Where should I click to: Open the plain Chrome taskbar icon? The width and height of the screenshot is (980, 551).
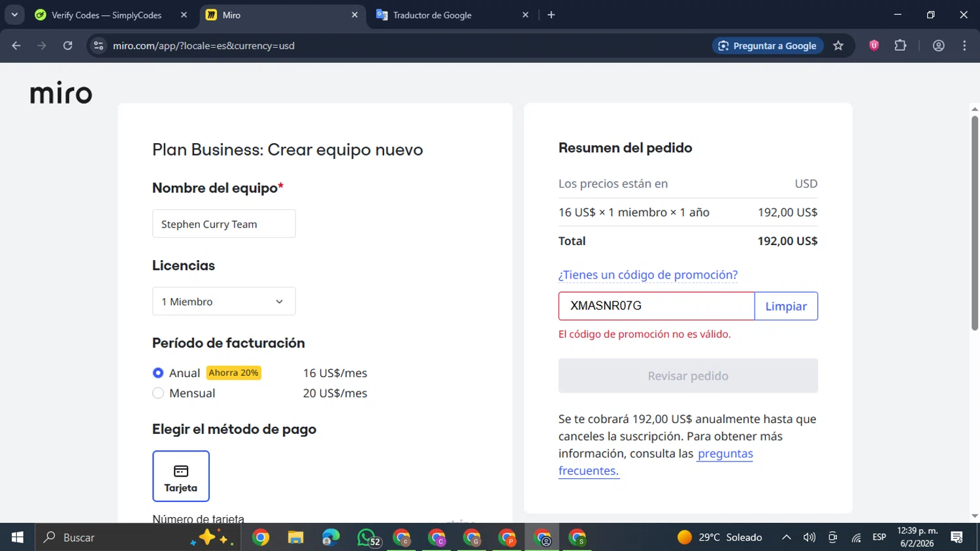261,537
